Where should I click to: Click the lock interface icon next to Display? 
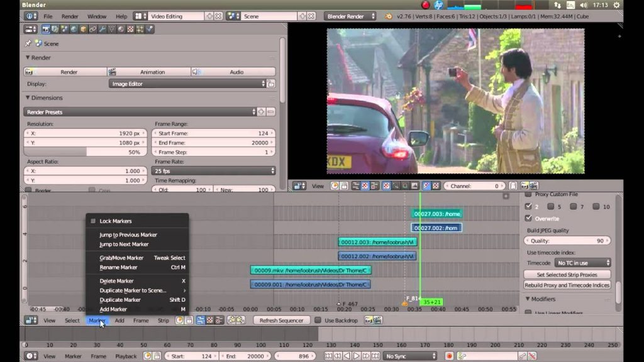point(271,84)
